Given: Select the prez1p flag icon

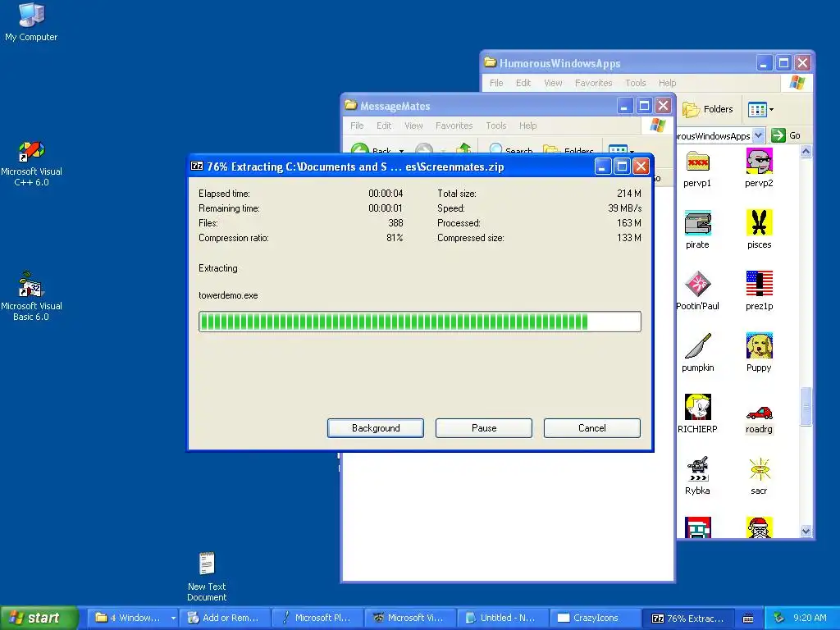Looking at the screenshot, I should pyautogui.click(x=759, y=292).
